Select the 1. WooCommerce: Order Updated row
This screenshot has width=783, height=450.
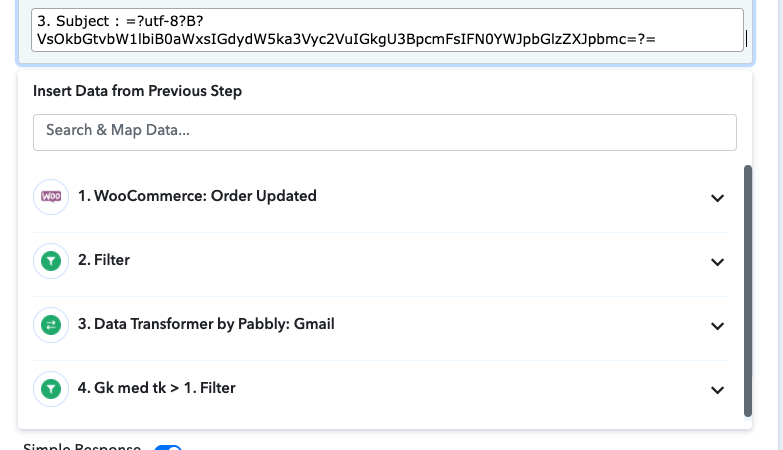(x=381, y=197)
